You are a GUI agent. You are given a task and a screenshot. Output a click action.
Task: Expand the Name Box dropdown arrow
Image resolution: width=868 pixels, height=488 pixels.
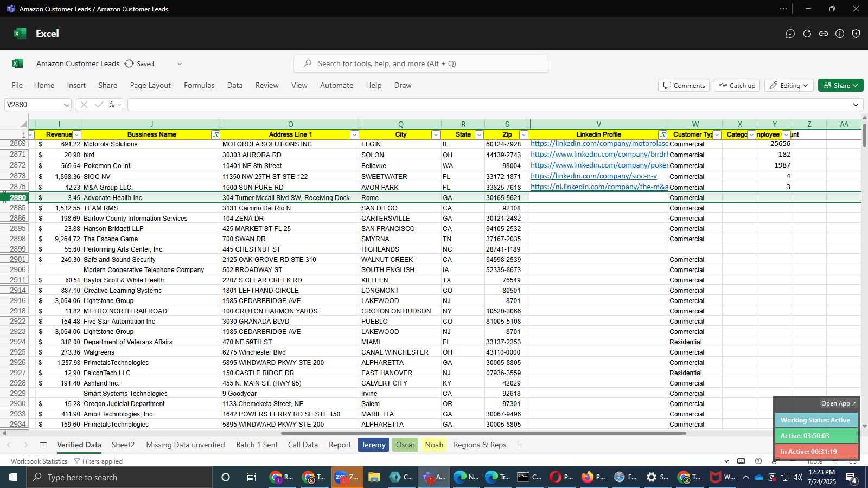click(67, 105)
